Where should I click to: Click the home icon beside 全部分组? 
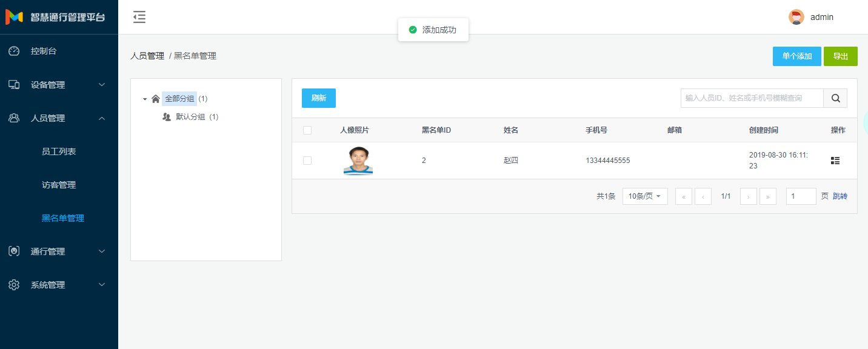(156, 99)
